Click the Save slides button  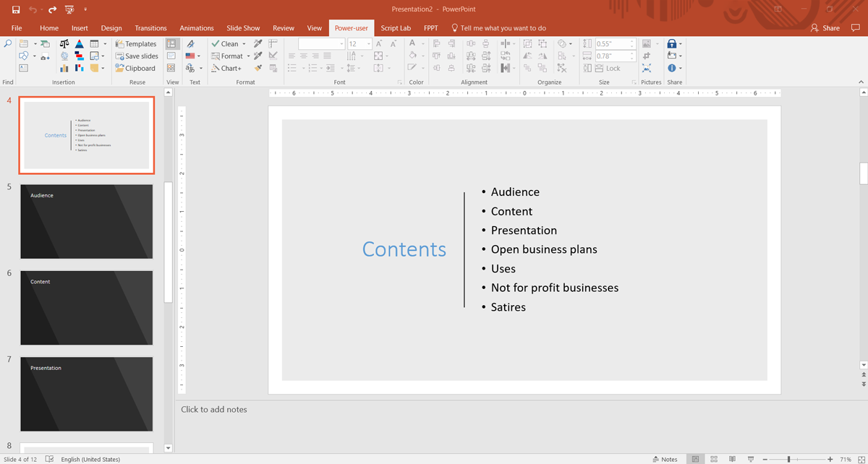137,56
